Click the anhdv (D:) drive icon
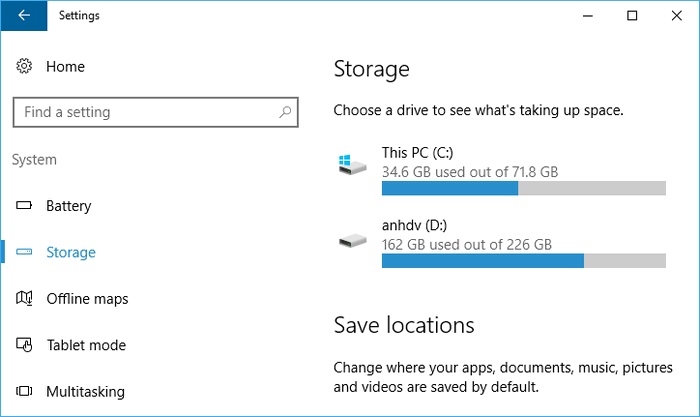This screenshot has height=417, width=700. [352, 240]
